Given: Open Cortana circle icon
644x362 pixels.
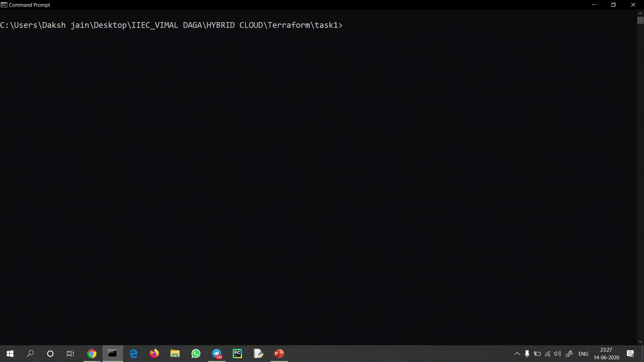Looking at the screenshot, I should point(50,354).
